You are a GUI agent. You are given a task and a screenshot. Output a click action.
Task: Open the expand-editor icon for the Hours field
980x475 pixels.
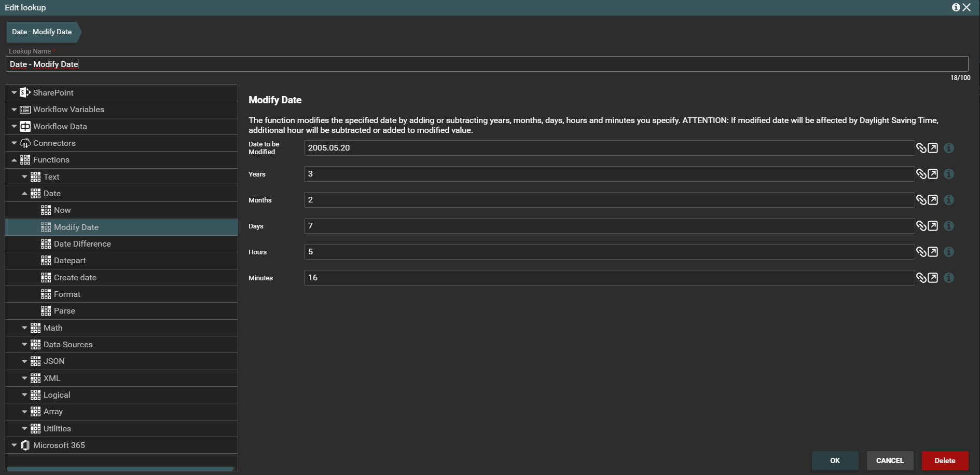[x=933, y=252]
